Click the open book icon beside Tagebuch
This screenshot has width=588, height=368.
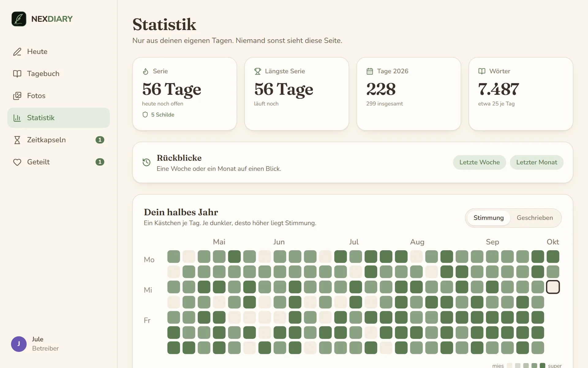[x=17, y=74]
